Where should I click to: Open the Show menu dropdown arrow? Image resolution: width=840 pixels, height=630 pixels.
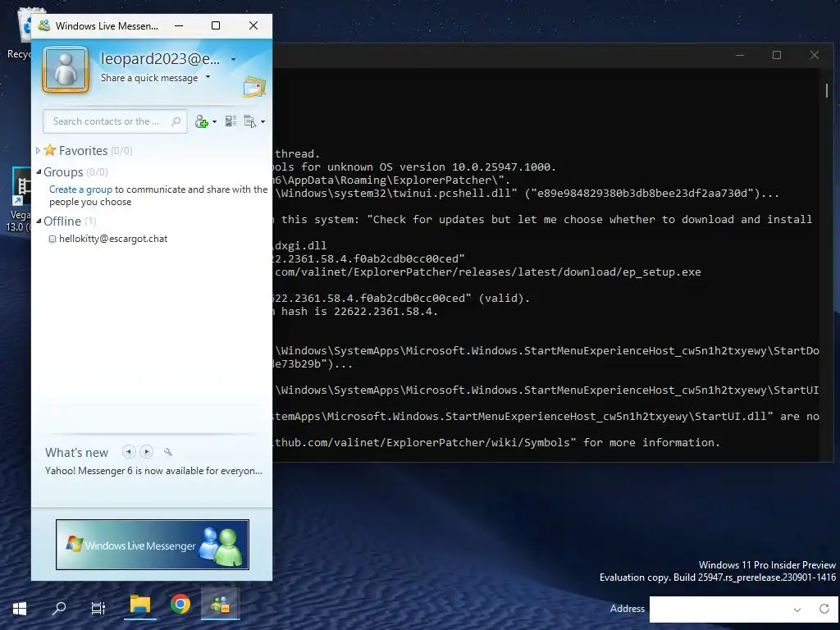pos(262,122)
